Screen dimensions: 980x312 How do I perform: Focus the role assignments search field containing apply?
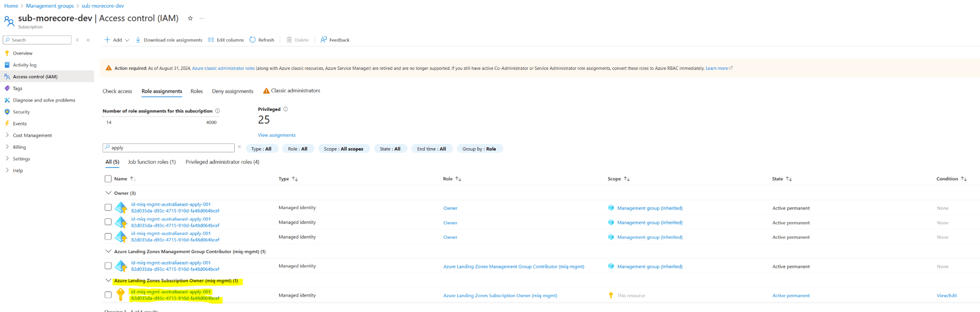pyautogui.click(x=169, y=148)
